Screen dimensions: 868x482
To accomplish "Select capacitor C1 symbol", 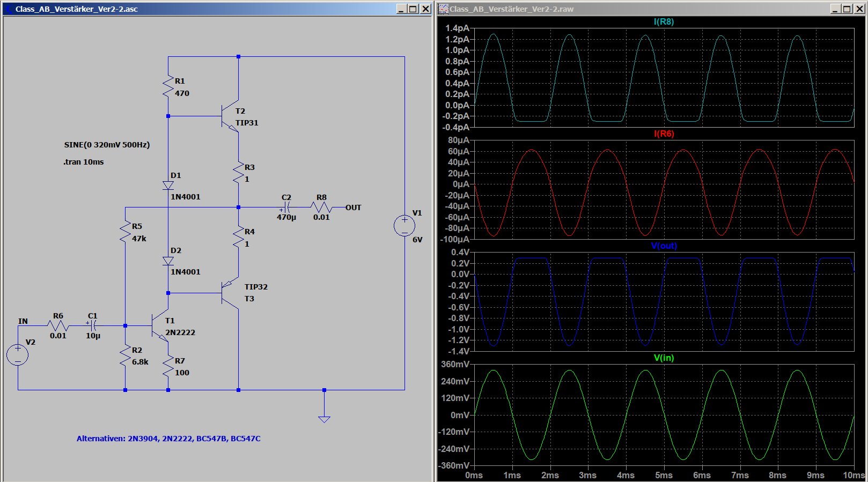I will coord(93,325).
